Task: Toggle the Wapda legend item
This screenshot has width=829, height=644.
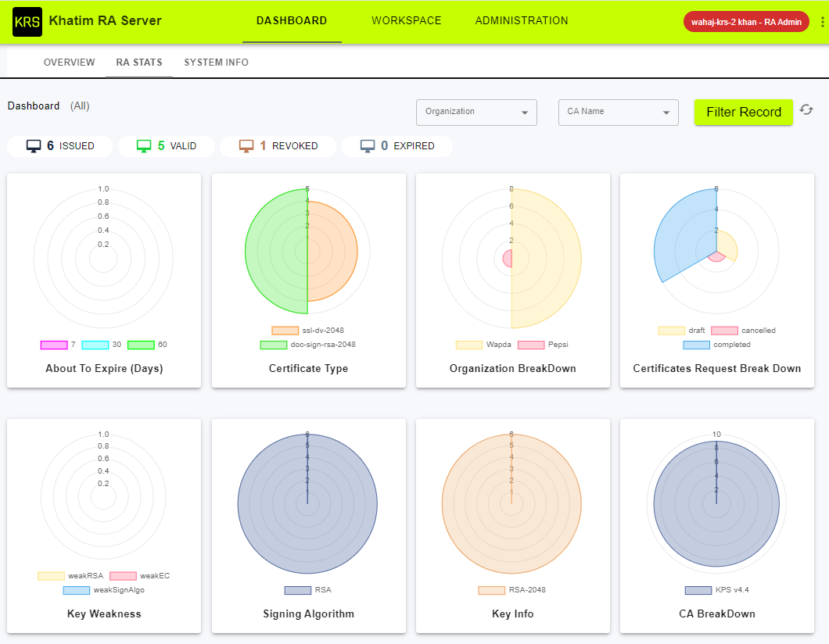Action: click(483, 345)
